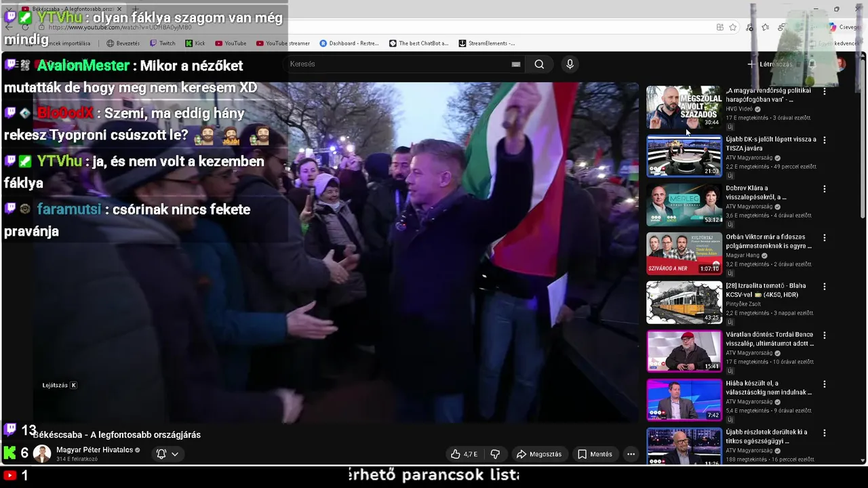Click title 'Újabb DK-s jelölt lépett vissza'
The width and height of the screenshot is (868, 488).
point(771,144)
